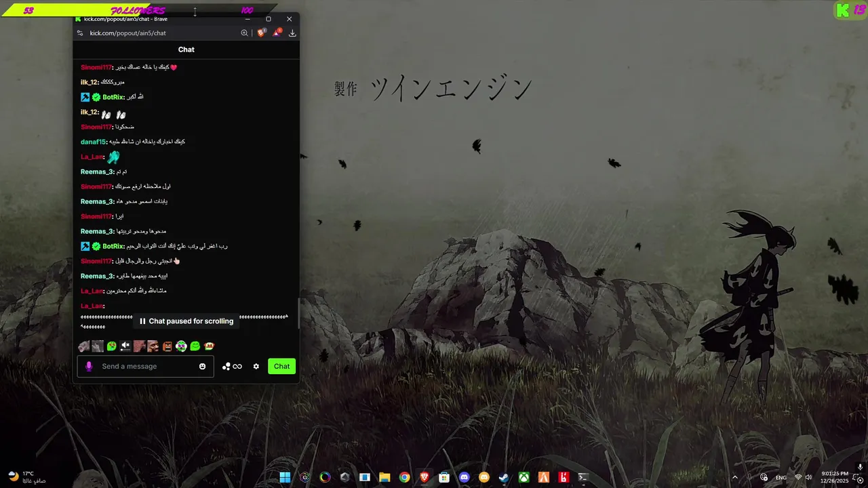
Task: Insert the green crying heart-eyes emote
Action: (x=112, y=346)
